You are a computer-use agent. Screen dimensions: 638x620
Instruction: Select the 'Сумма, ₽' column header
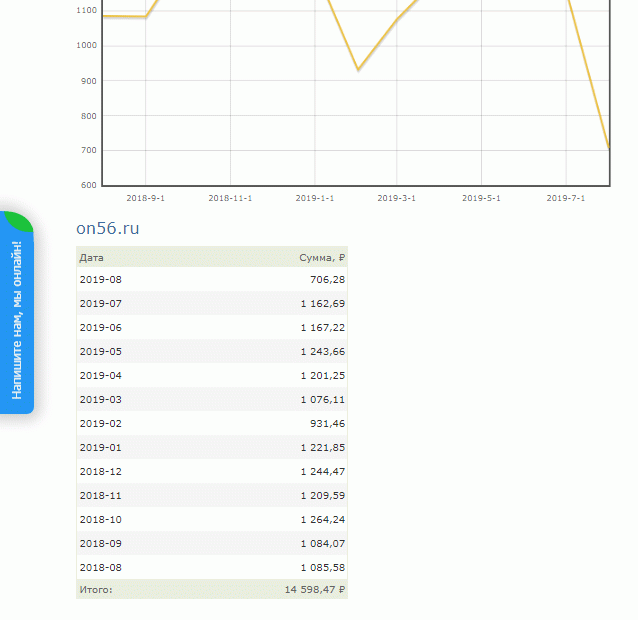pyautogui.click(x=322, y=258)
